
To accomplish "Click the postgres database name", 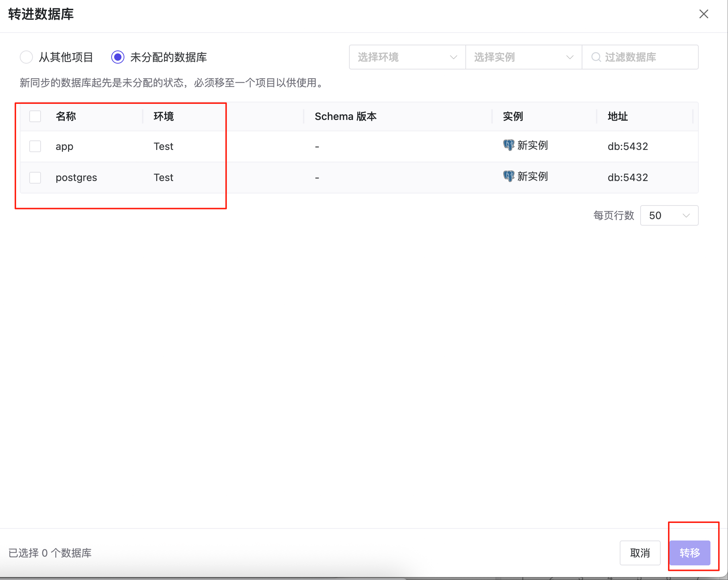I will coord(76,178).
